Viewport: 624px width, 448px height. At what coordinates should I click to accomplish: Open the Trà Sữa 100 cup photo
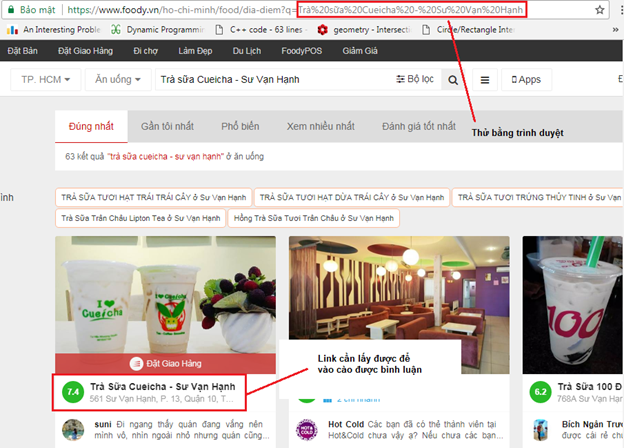[x=573, y=305]
